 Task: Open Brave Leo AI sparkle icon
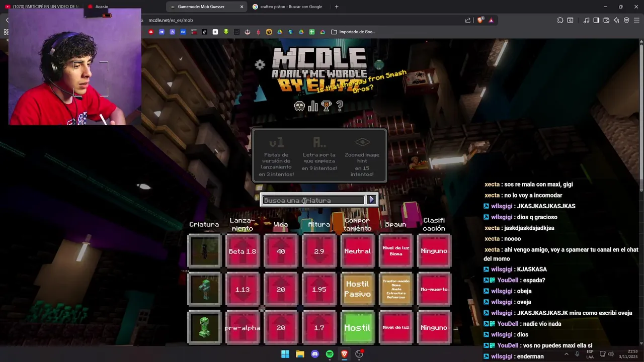[x=616, y=20]
